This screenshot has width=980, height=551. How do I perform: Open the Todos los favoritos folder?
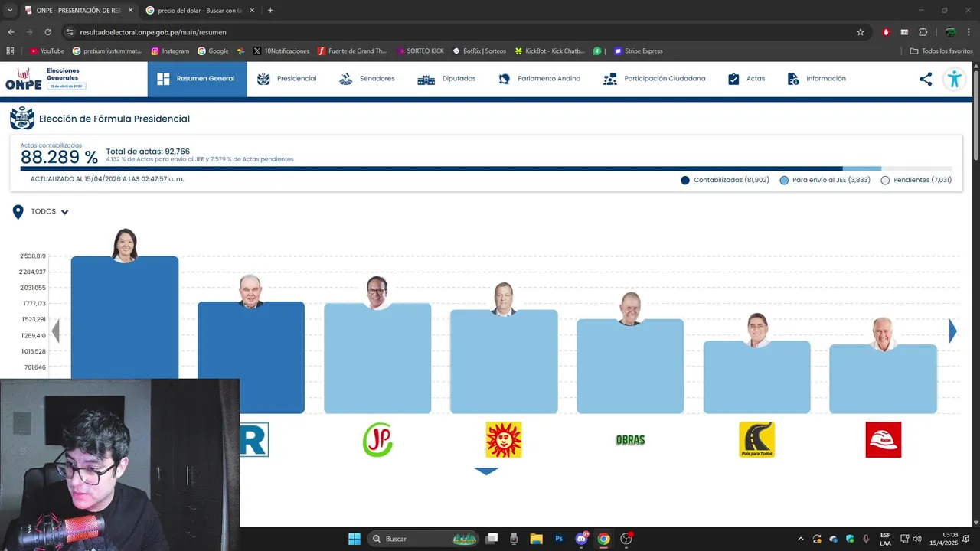point(941,51)
